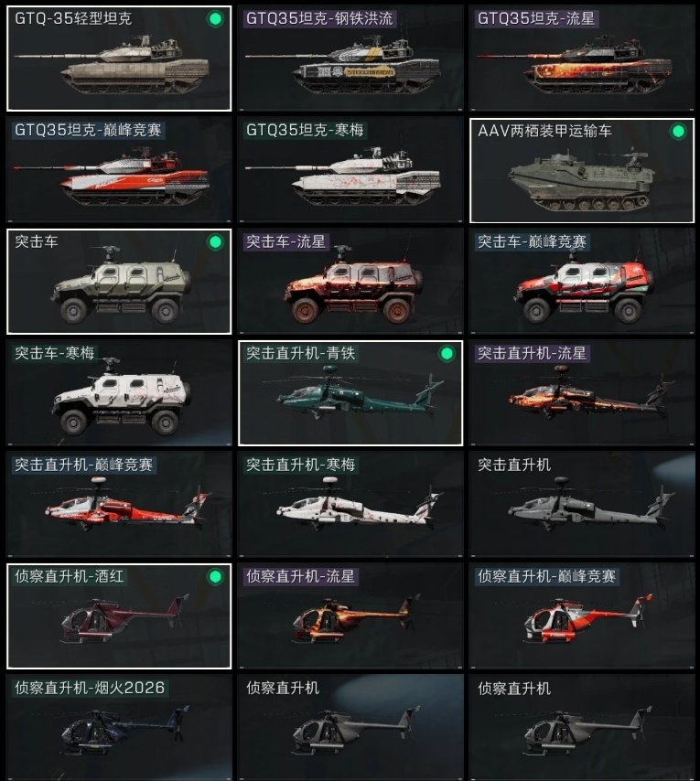
Task: Pick the default 突击直升机 grey skin
Action: point(582,505)
